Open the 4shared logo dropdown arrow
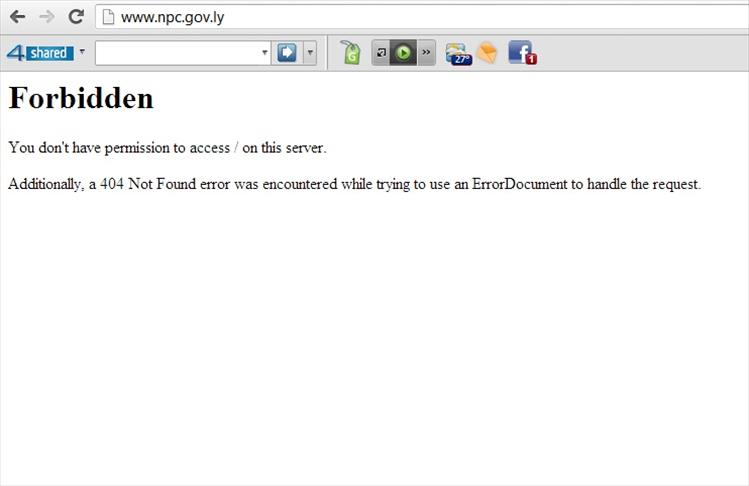This screenshot has height=486, width=749. point(82,52)
